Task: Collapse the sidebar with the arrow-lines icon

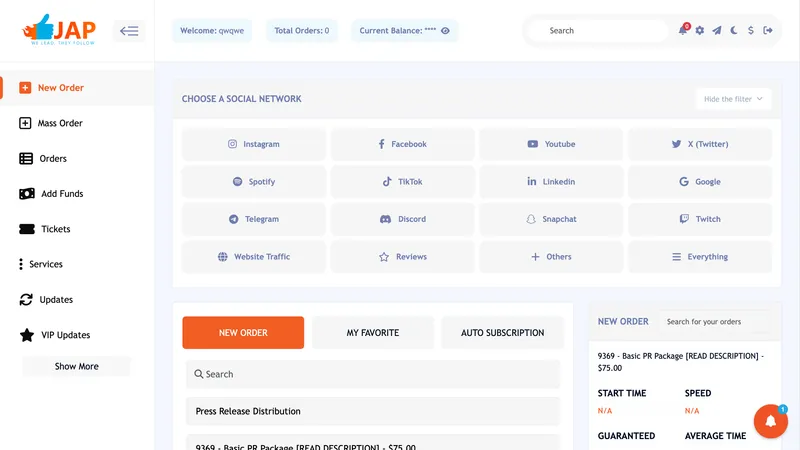Action: point(129,31)
